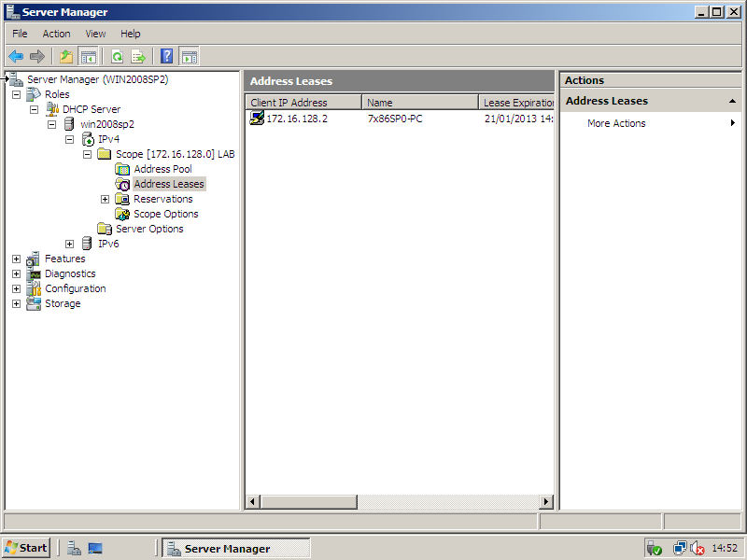Launch Server Manager from the quick launch icon
This screenshot has width=747, height=560.
coord(74,548)
